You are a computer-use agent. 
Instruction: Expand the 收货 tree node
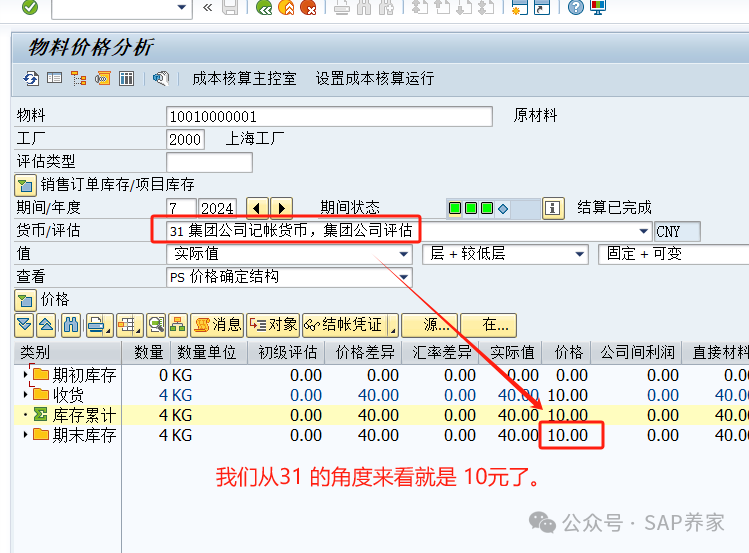pos(25,394)
